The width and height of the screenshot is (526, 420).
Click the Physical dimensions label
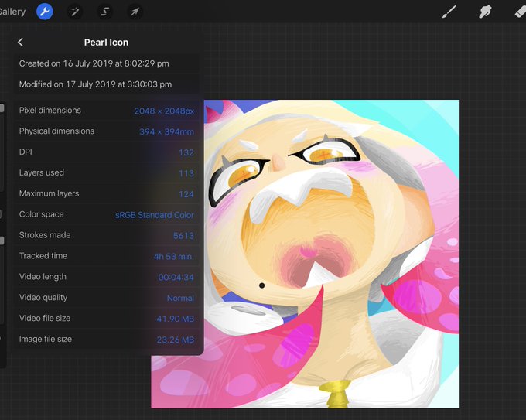[56, 131]
